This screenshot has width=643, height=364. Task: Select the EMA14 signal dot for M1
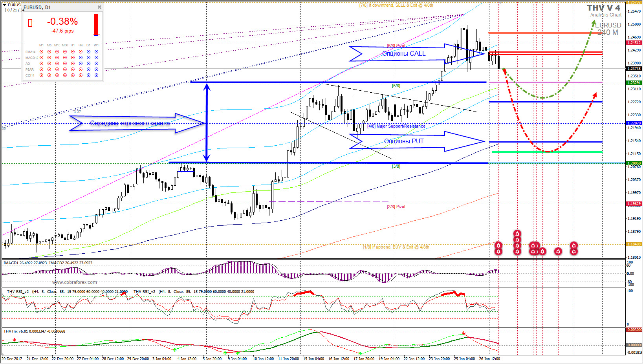[x=41, y=52]
